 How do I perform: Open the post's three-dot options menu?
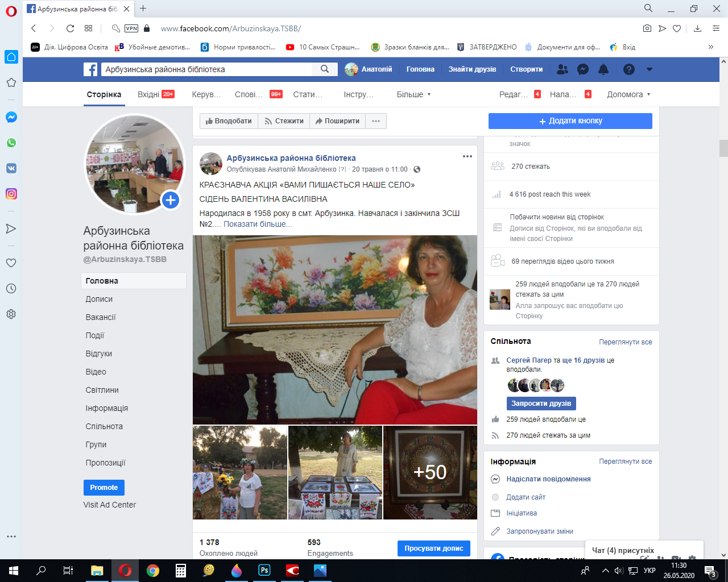click(468, 157)
